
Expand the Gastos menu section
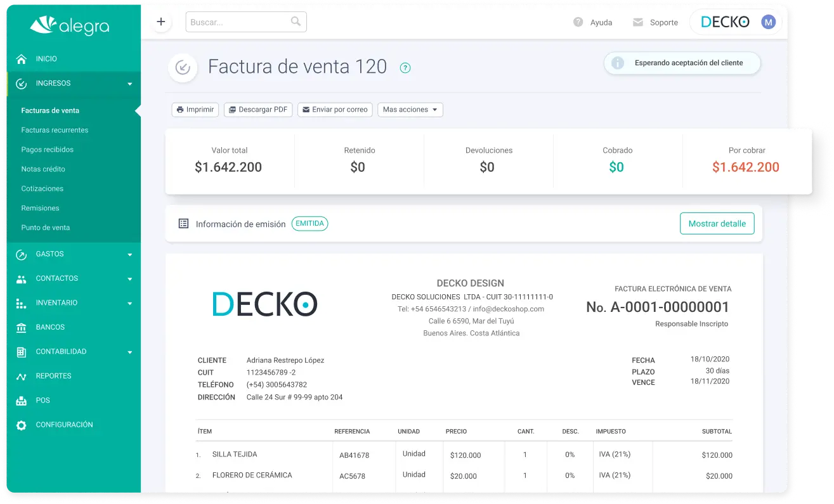point(129,254)
